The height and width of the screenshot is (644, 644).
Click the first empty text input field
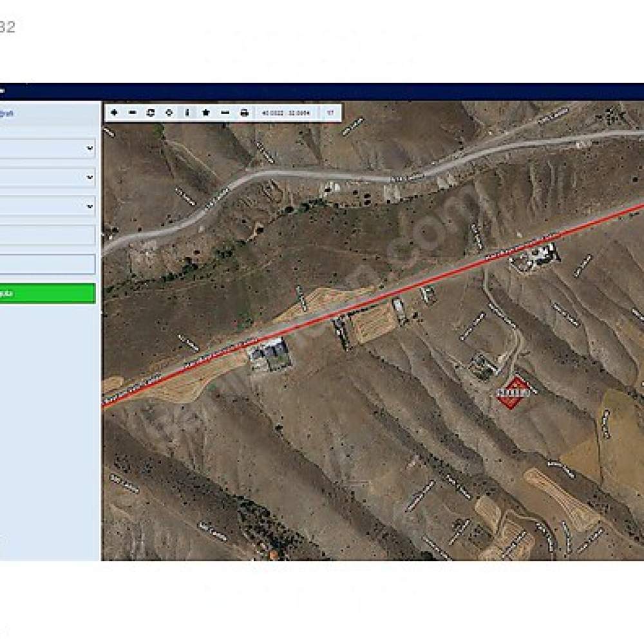[x=48, y=235]
